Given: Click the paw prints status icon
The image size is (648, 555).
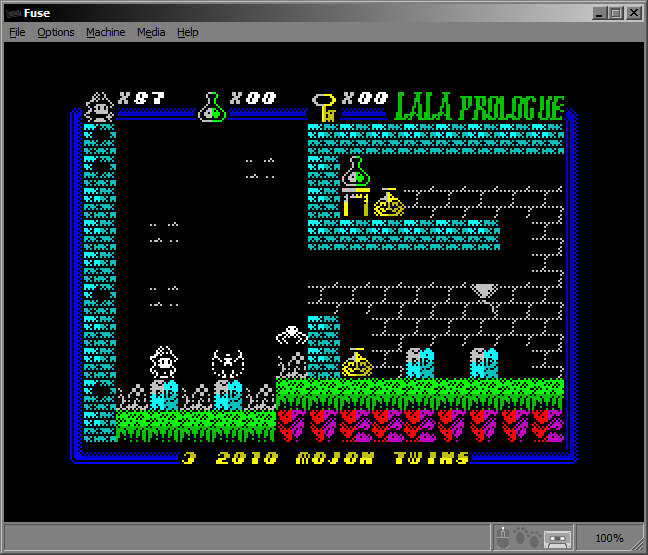Looking at the screenshot, I should (x=527, y=536).
